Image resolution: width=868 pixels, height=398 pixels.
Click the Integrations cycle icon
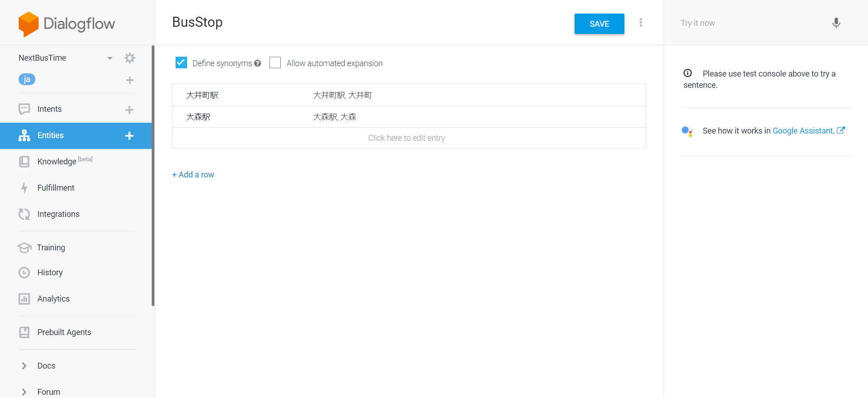tap(24, 214)
